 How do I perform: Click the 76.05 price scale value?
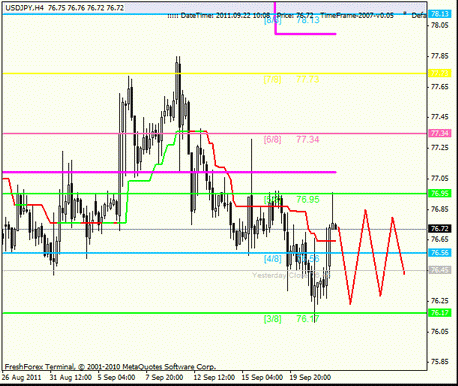coord(440,331)
